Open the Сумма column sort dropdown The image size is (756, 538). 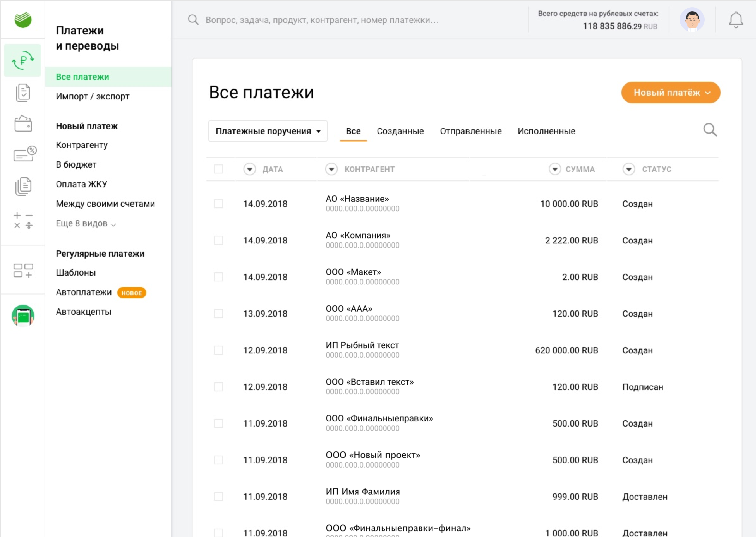coord(554,169)
